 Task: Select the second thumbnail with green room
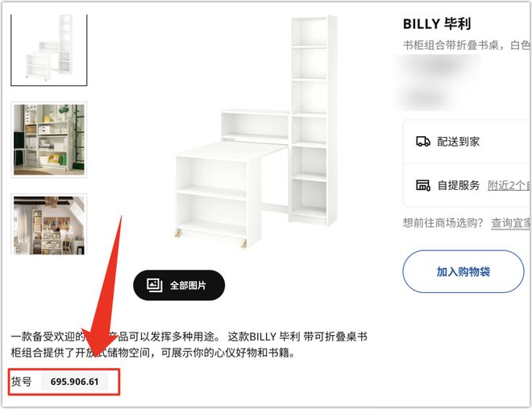[x=49, y=139]
